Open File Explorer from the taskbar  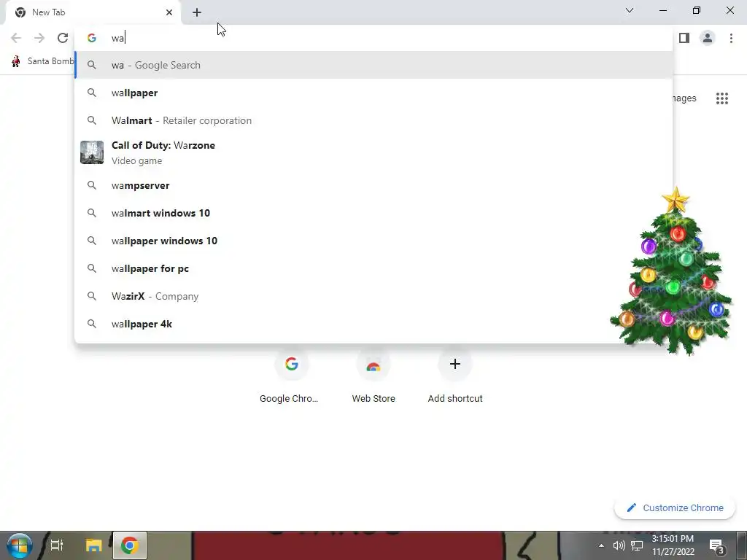point(94,545)
